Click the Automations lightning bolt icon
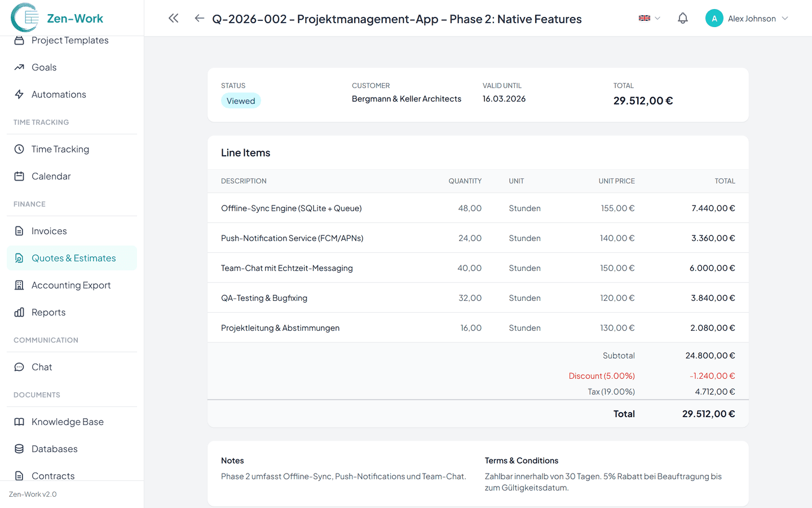This screenshot has width=812, height=508. coord(19,94)
